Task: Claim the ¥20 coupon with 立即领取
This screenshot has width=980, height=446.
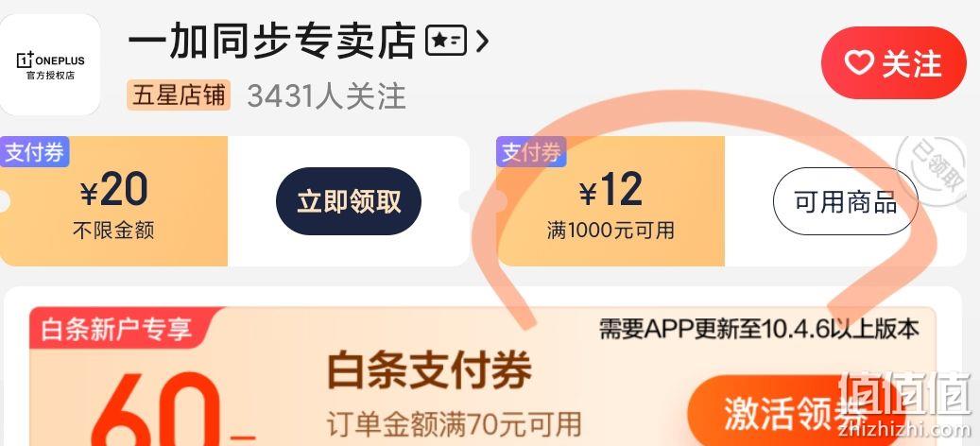Action: [349, 201]
